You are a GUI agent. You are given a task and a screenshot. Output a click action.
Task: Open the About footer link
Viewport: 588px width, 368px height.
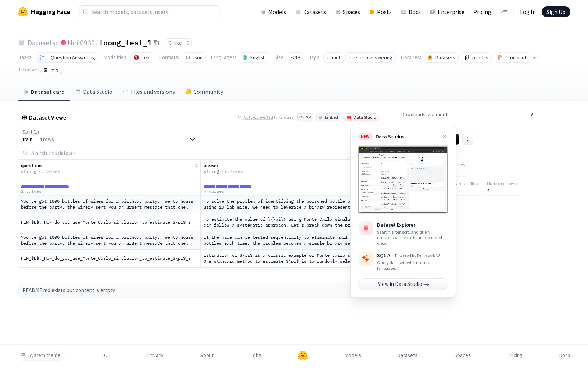[207, 355]
